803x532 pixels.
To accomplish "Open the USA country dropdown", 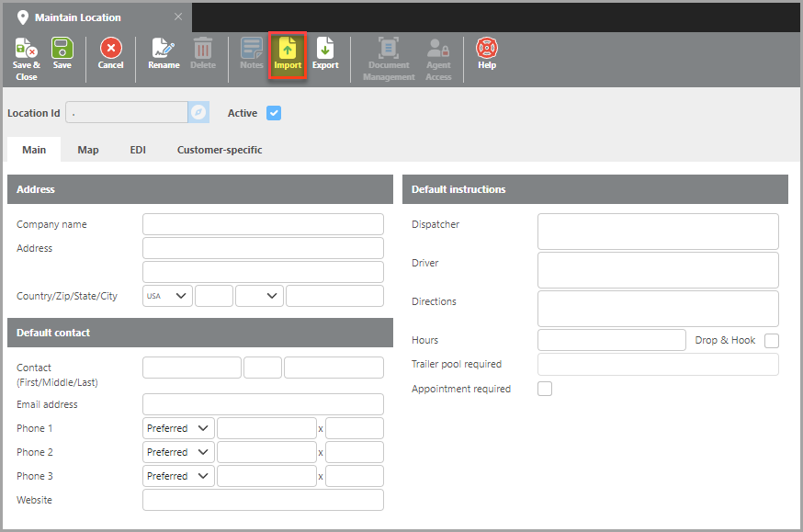I will click(x=168, y=296).
